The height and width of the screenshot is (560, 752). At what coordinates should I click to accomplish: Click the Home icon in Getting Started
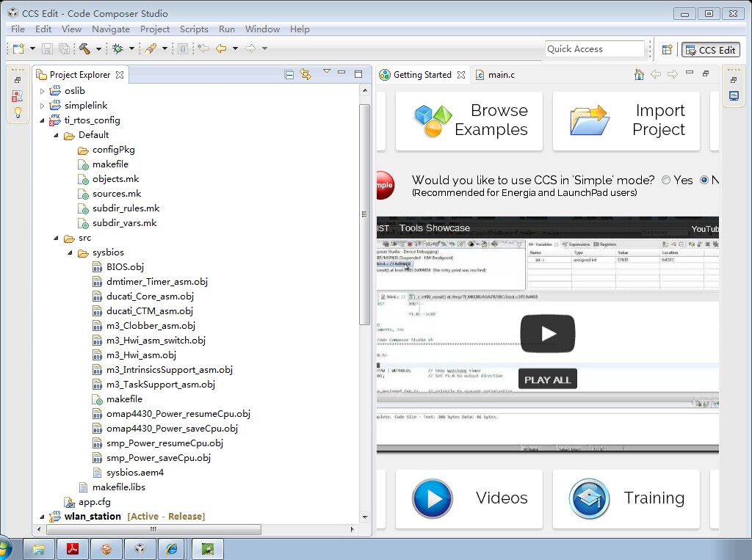(639, 74)
